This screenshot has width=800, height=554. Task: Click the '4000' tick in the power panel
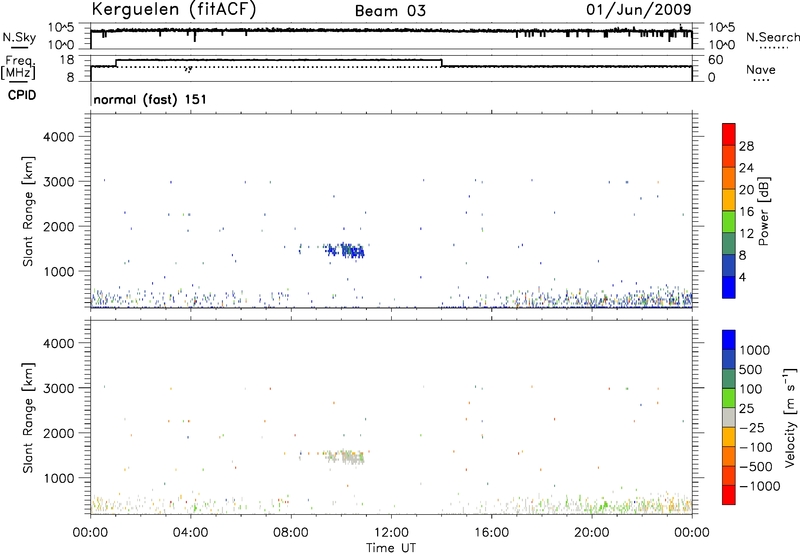pyautogui.click(x=58, y=137)
